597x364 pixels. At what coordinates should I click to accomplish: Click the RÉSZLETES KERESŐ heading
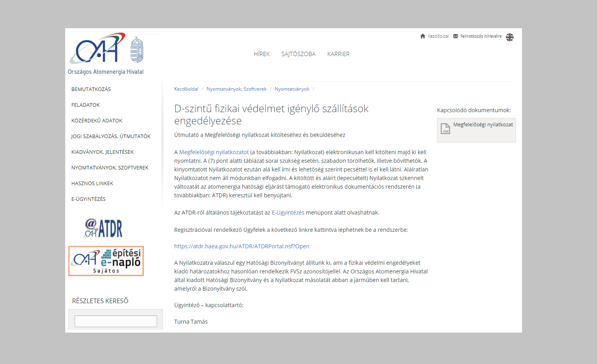(100, 301)
